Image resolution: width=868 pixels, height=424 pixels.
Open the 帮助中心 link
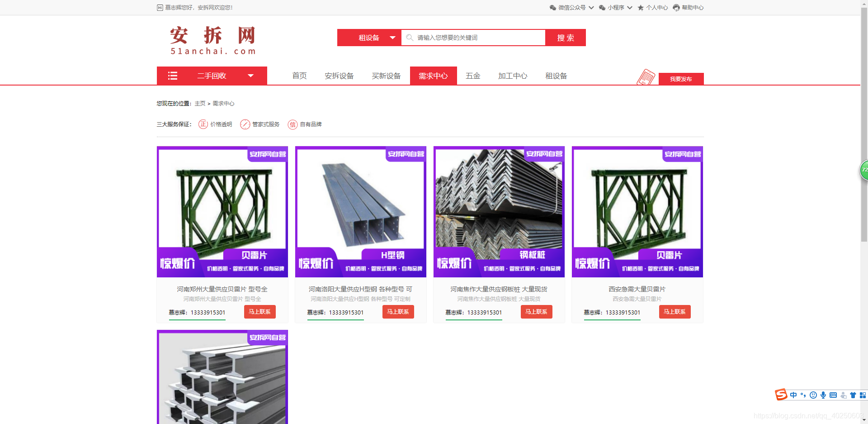pyautogui.click(x=693, y=8)
